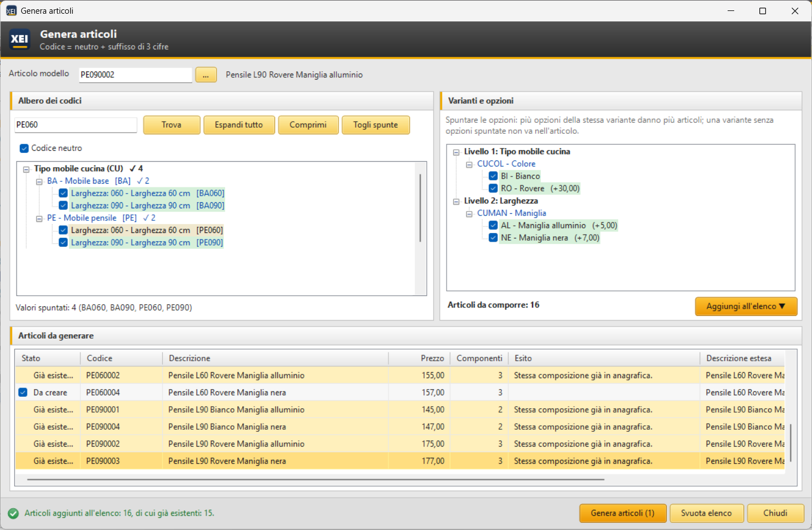The height and width of the screenshot is (530, 812).
Task: Toggle the Codice neutro checkbox
Action: tap(24, 149)
